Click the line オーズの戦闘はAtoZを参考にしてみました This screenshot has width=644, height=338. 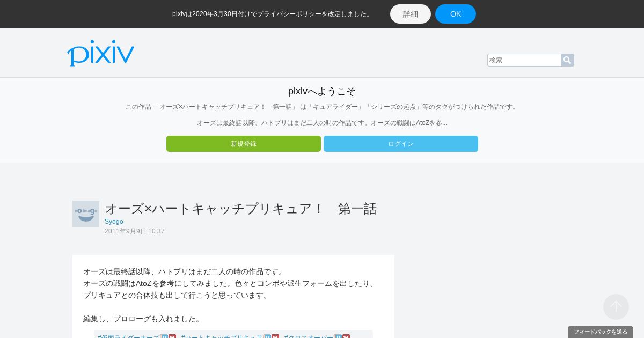point(231,283)
